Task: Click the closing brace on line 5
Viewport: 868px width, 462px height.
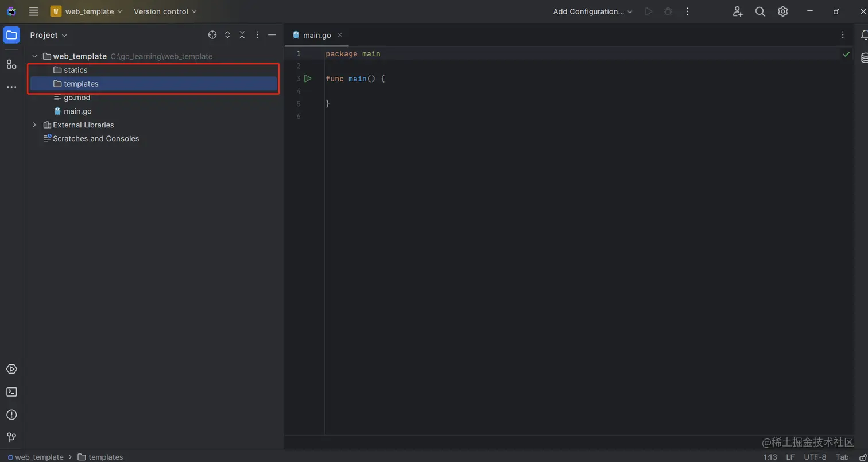Action: pyautogui.click(x=328, y=104)
